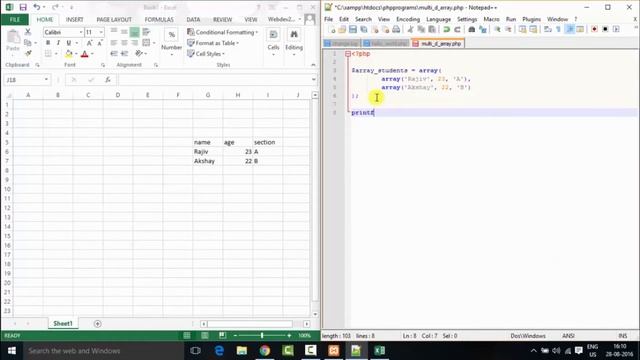Click the Notepad++ Playback Macro icon

(616, 29)
